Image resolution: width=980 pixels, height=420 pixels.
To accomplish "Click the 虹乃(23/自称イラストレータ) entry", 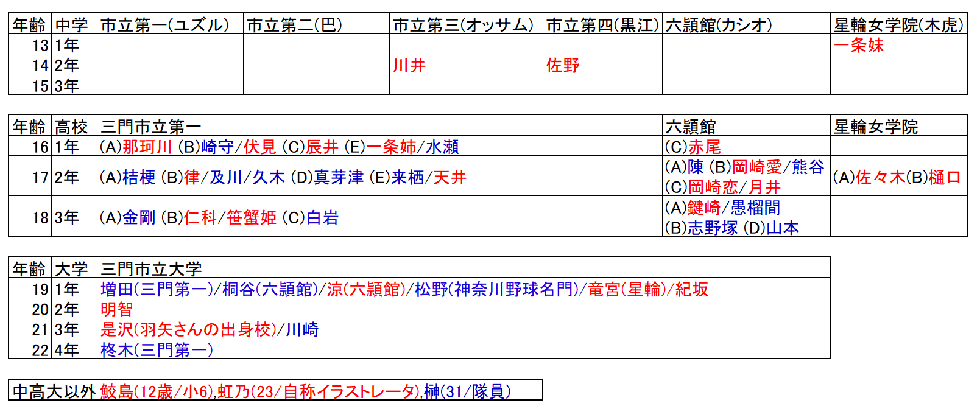I will (319, 391).
